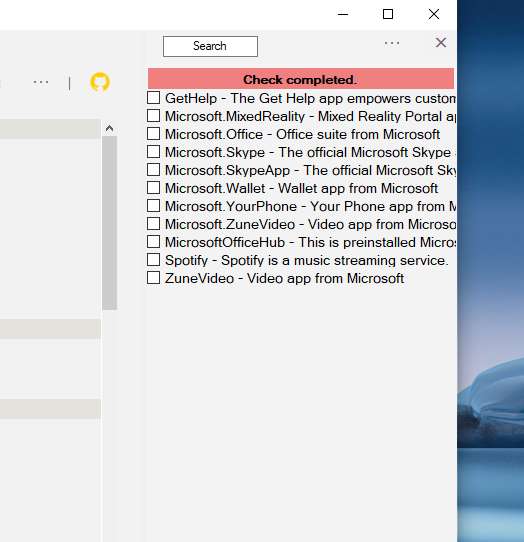Close the application window

[x=434, y=14]
